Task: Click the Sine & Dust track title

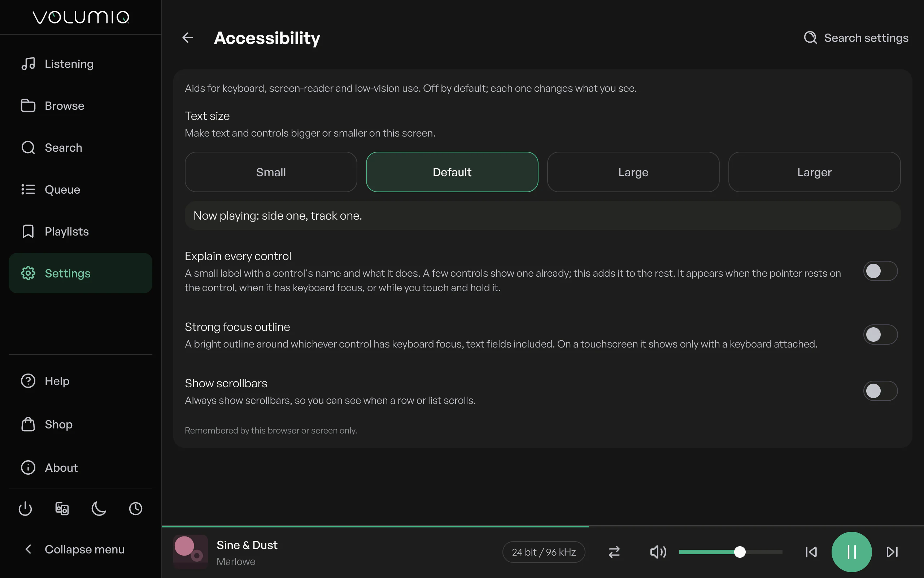Action: tap(247, 545)
